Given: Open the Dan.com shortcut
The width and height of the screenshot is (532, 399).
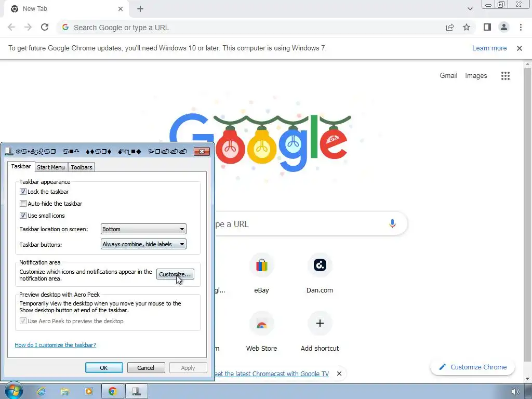Looking at the screenshot, I should coord(320,274).
